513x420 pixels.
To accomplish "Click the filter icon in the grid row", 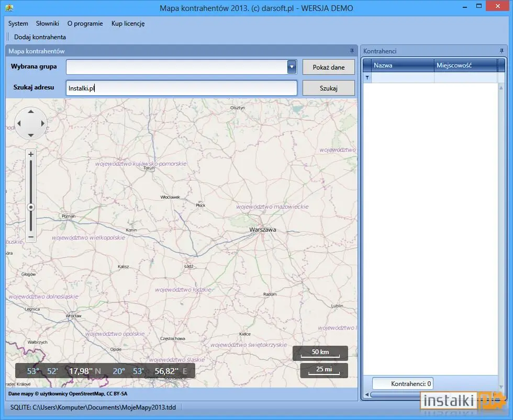I will (x=367, y=78).
